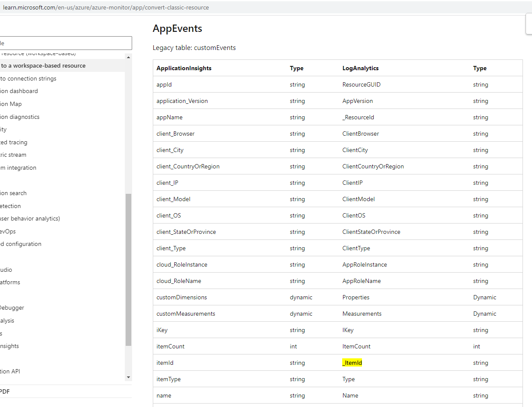Click the sidebar scrollbar up arrow
532x407 pixels.
[128, 56]
